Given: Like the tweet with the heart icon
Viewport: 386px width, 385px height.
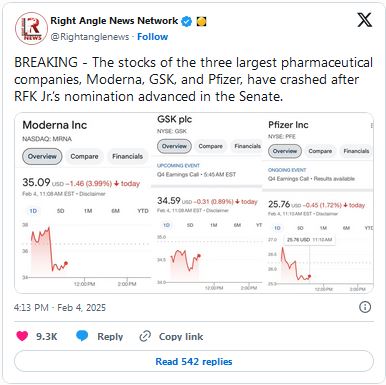Looking at the screenshot, I should click(x=22, y=336).
